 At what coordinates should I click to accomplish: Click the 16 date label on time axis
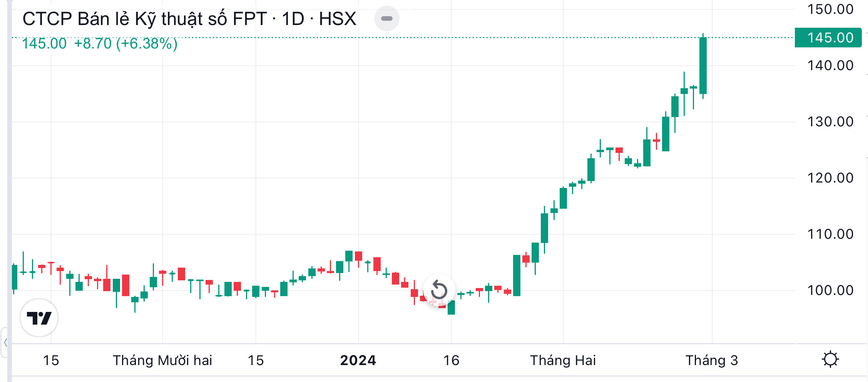point(451,360)
